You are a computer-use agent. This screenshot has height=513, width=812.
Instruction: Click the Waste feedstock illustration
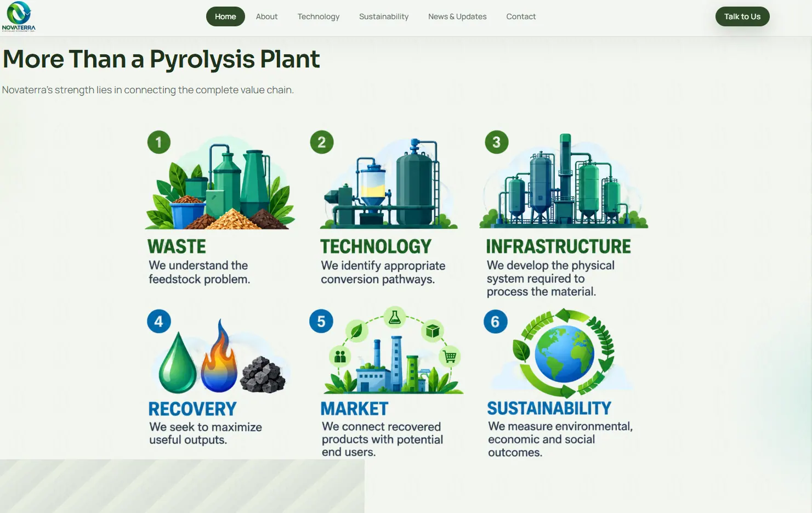(x=220, y=184)
